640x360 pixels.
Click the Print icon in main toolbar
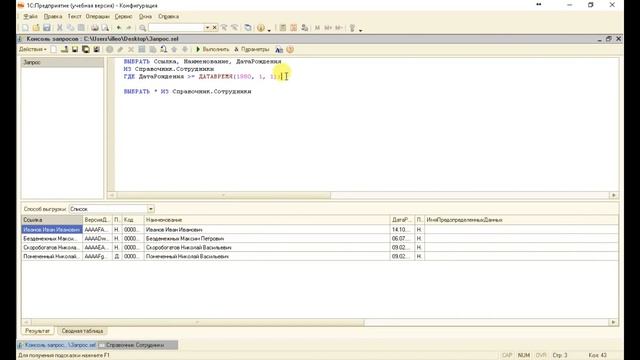coord(95,28)
